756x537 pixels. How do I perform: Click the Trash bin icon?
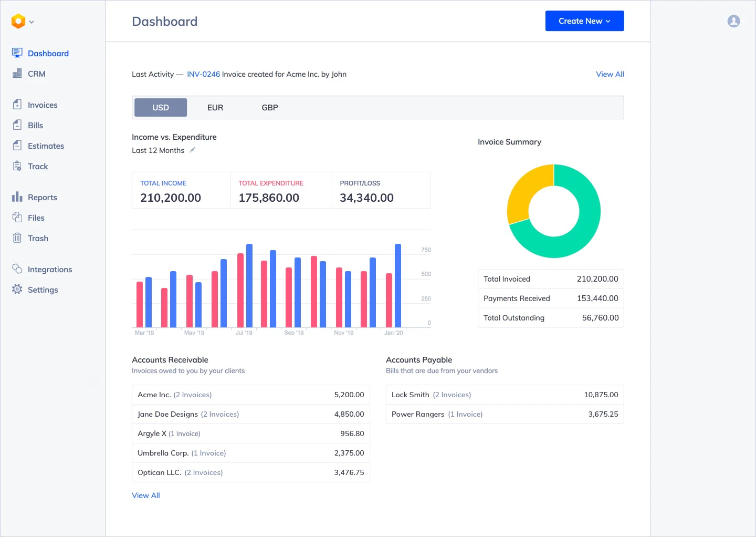(17, 238)
